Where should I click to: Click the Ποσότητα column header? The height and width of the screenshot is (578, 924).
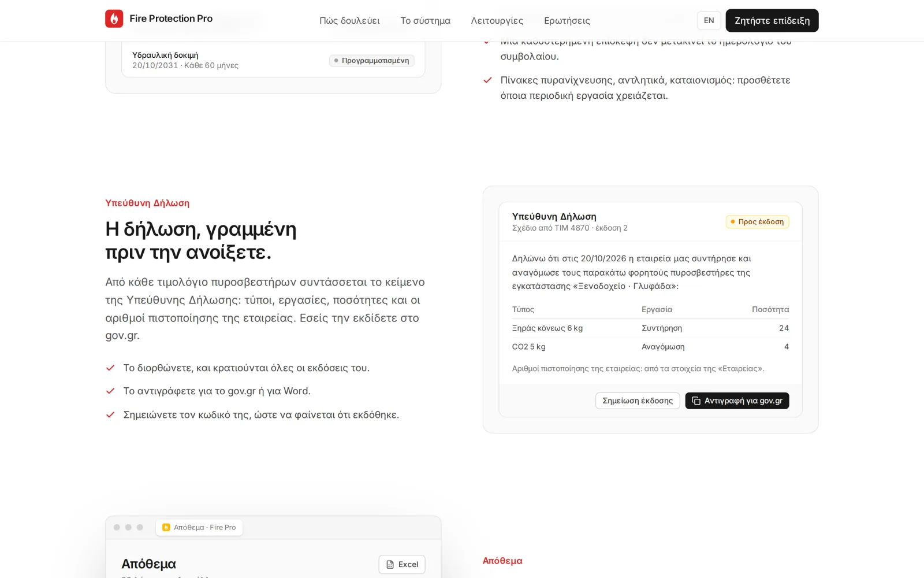pyautogui.click(x=770, y=309)
